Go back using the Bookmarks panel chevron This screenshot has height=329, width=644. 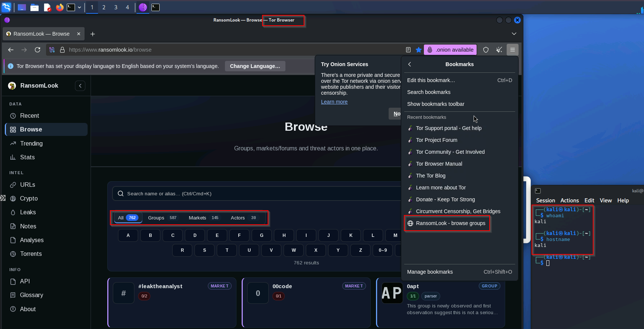coord(410,64)
